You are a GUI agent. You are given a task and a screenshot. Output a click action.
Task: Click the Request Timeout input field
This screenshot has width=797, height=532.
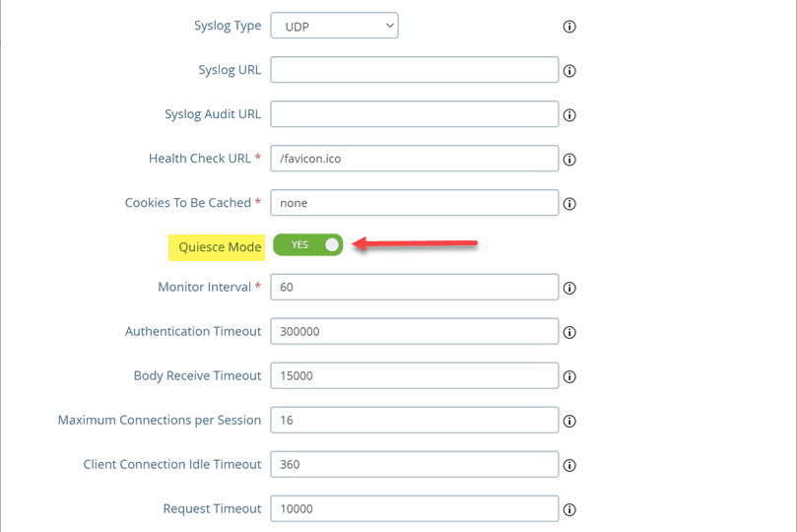click(414, 508)
